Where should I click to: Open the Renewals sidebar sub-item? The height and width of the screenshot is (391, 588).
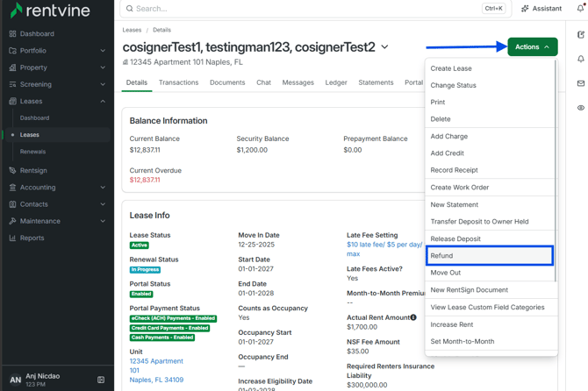tap(32, 152)
